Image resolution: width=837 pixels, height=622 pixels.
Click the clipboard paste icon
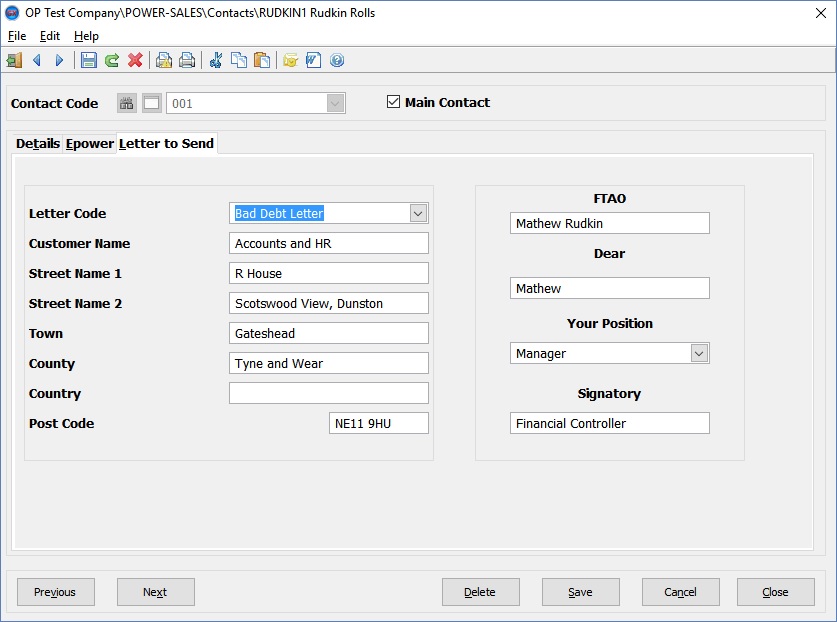pyautogui.click(x=261, y=60)
